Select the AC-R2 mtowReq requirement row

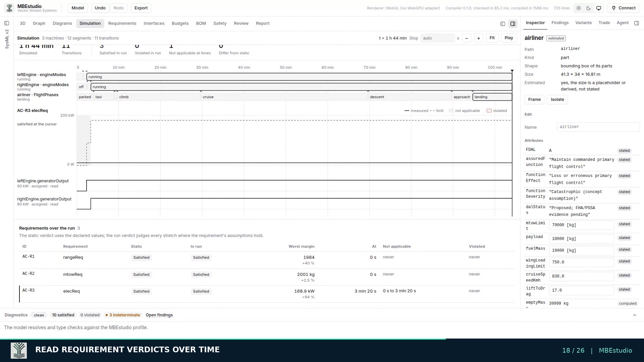click(267, 277)
